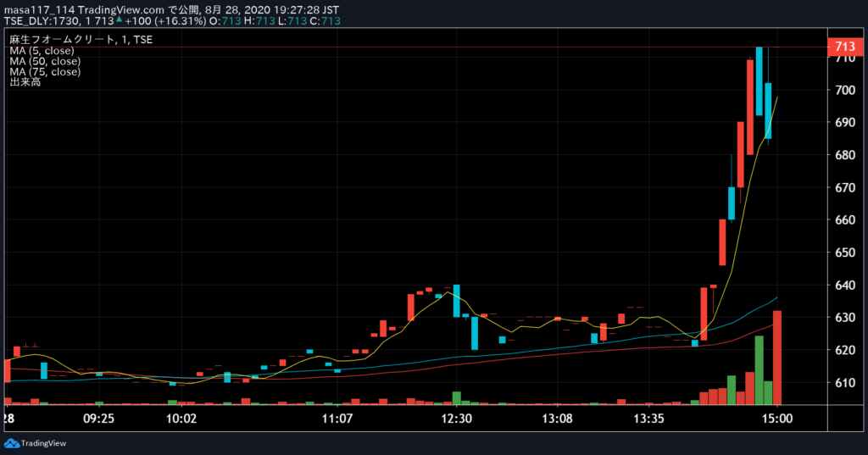Click the 09:25 time axis label
This screenshot has width=868, height=455.
98,419
